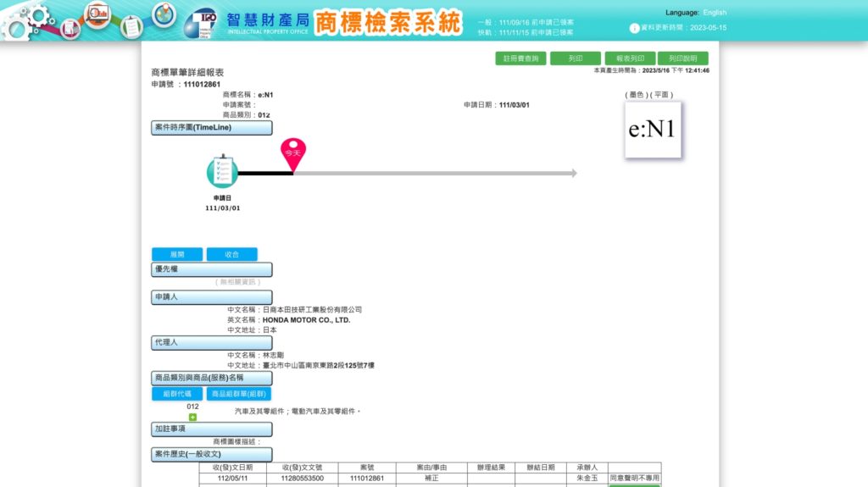Click handler name 朱金玉 cell
This screenshot has width=868, height=487.
[x=587, y=479]
